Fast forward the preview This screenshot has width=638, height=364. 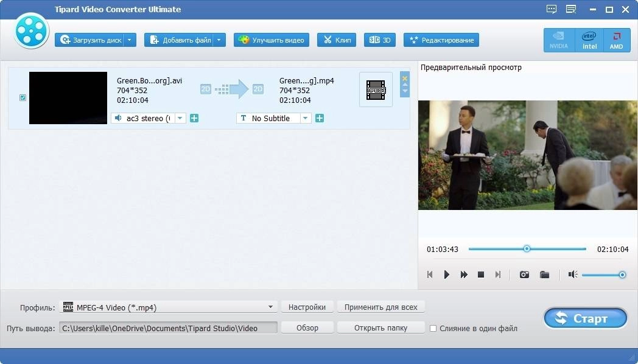pyautogui.click(x=464, y=275)
